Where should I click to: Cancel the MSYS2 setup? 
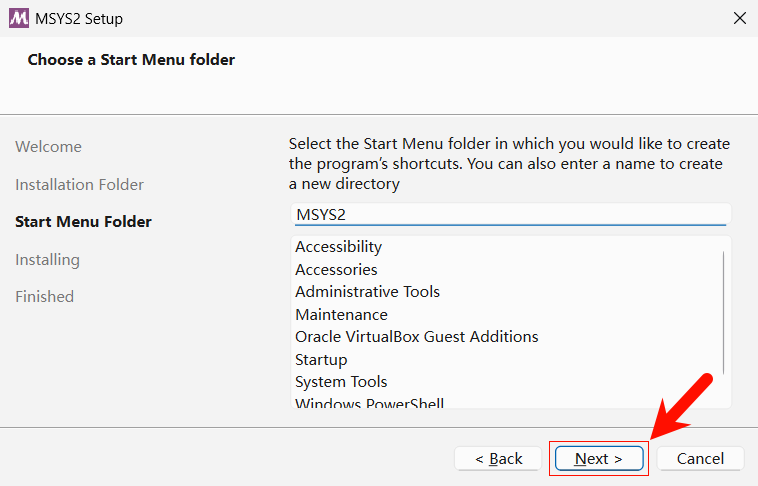[700, 458]
